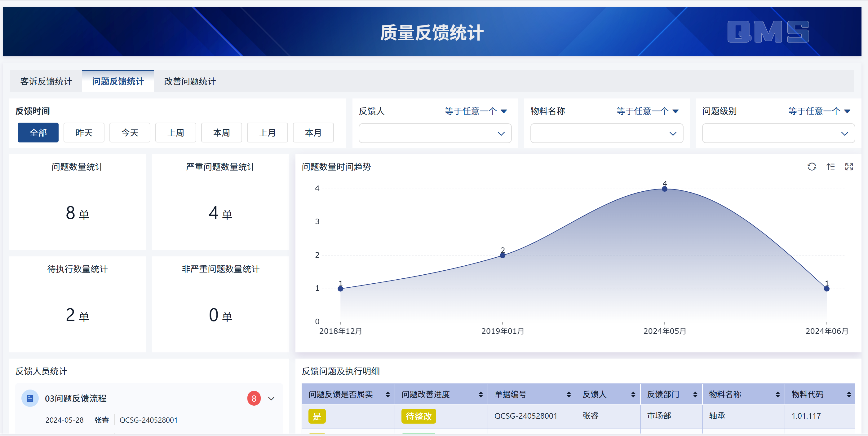
Task: Filter feedback time by 昨天
Action: coord(84,133)
